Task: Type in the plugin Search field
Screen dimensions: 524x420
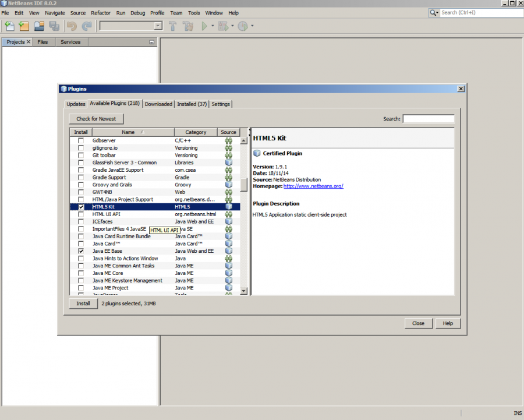Action: click(429, 118)
